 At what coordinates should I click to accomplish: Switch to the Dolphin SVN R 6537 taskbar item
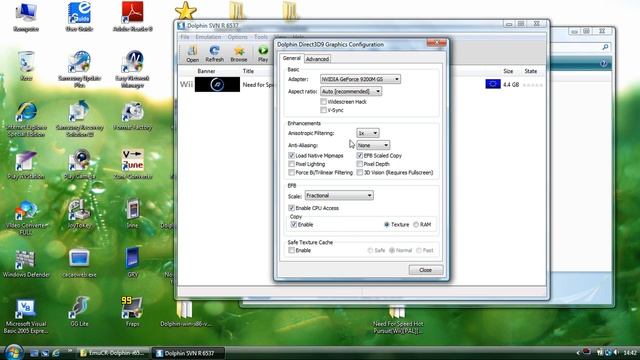[188, 353]
